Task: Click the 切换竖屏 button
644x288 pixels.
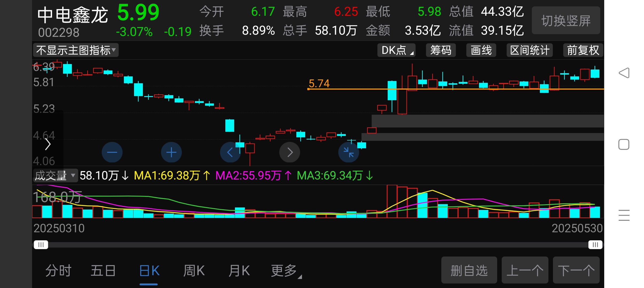Action: pos(566,21)
